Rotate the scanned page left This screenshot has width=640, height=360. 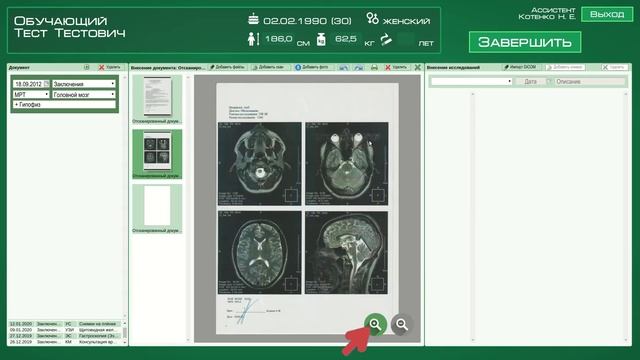point(344,67)
